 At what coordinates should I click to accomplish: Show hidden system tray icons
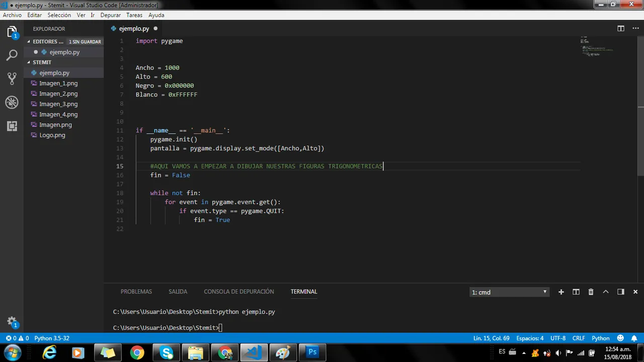[524, 352]
